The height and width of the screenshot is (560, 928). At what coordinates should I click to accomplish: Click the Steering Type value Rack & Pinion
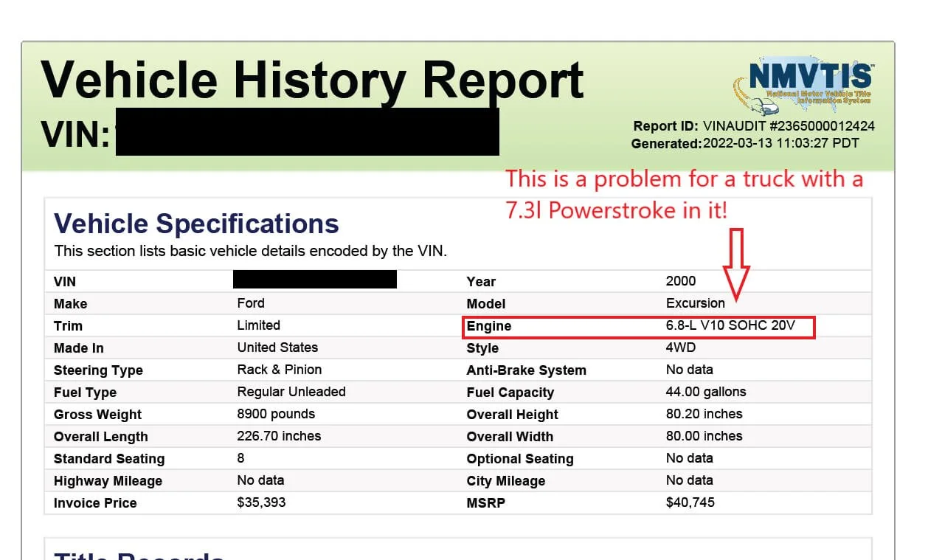tap(280, 370)
